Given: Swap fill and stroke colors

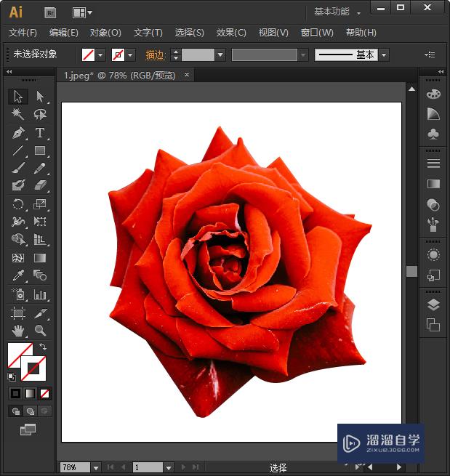Looking at the screenshot, I should pos(43,347).
